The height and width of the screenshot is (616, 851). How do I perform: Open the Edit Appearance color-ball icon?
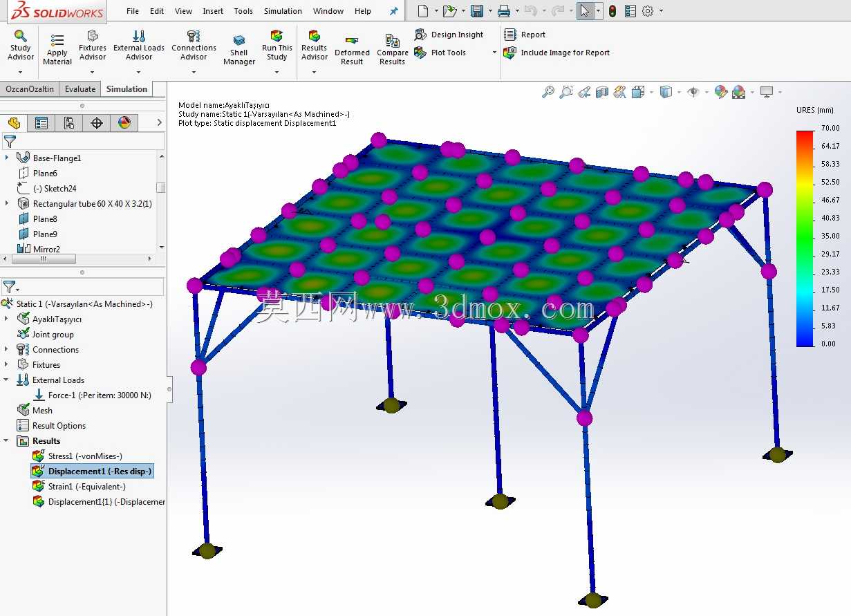pos(721,92)
